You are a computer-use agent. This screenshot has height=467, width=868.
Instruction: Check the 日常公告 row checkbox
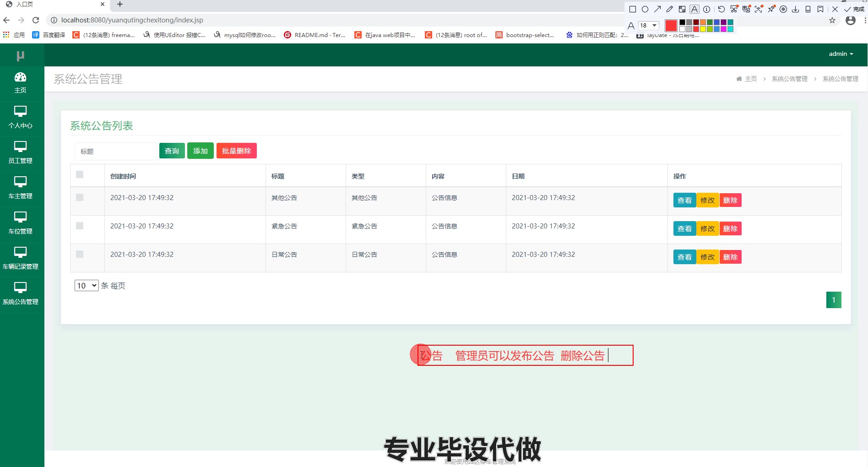[x=80, y=254]
